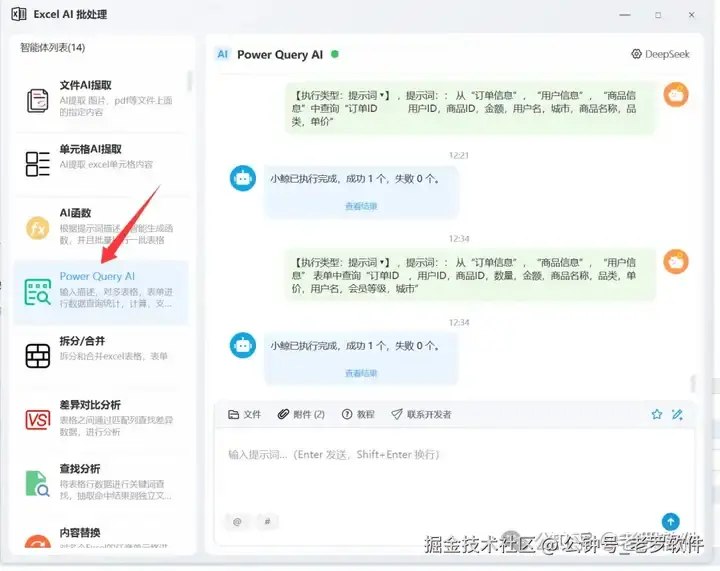This screenshot has height=571, width=720.
Task: Click the agent list scrollbar
Action: coord(189,81)
